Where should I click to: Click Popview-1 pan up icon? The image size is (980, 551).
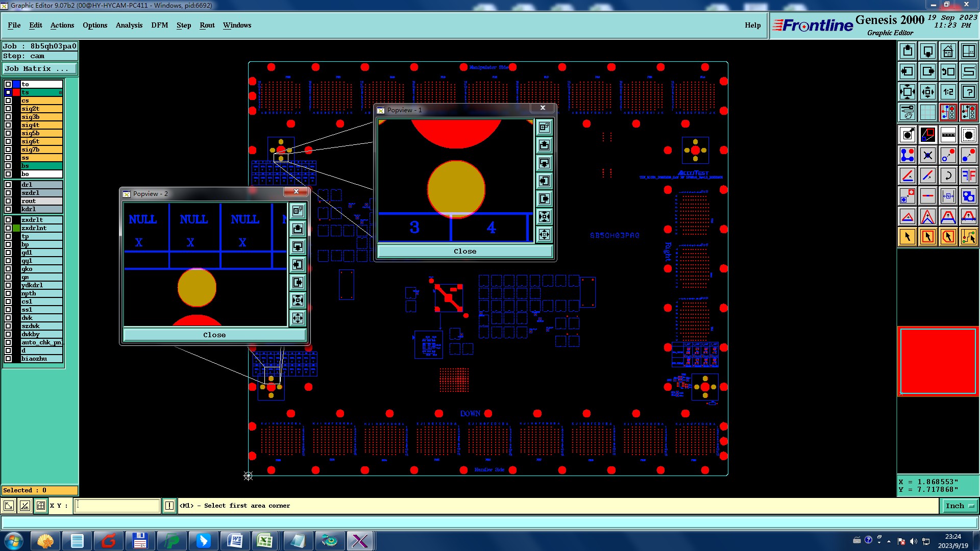click(544, 145)
